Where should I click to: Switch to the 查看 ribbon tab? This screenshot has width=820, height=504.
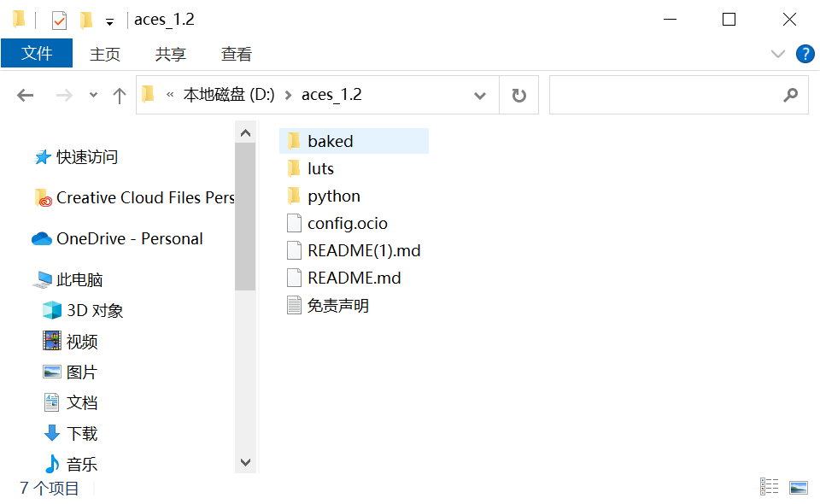tap(237, 54)
